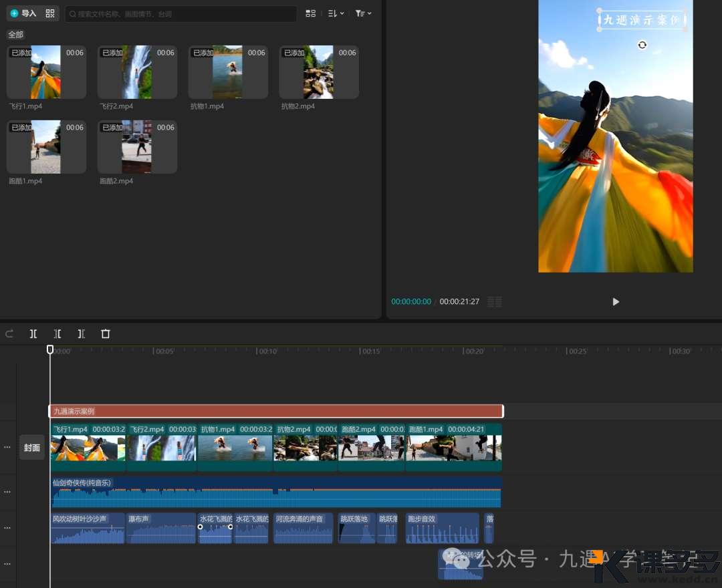722x588 pixels.
Task: Select the 跑步音效 sound clip
Action: pyautogui.click(x=442, y=528)
